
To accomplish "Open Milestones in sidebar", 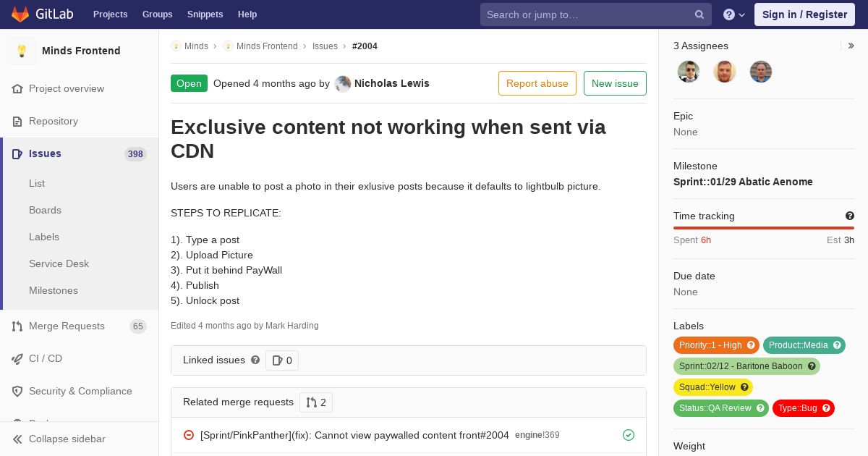I will 54,291.
